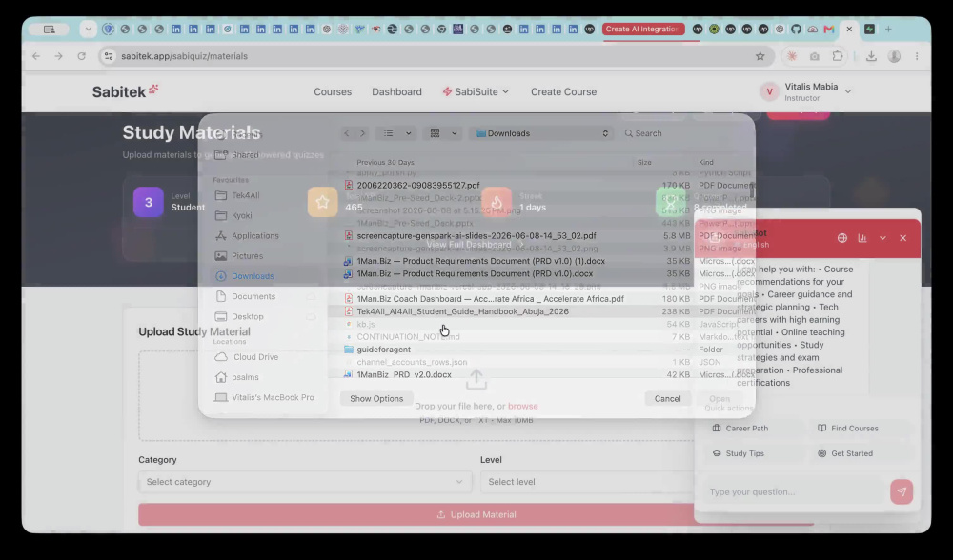Viewport: 953px width, 560px height.
Task: Close the chatbot panel
Action: 902,238
